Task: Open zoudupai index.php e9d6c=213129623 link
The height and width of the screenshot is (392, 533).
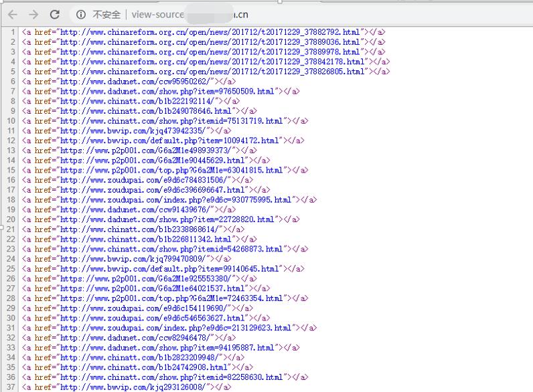Action: (x=175, y=328)
